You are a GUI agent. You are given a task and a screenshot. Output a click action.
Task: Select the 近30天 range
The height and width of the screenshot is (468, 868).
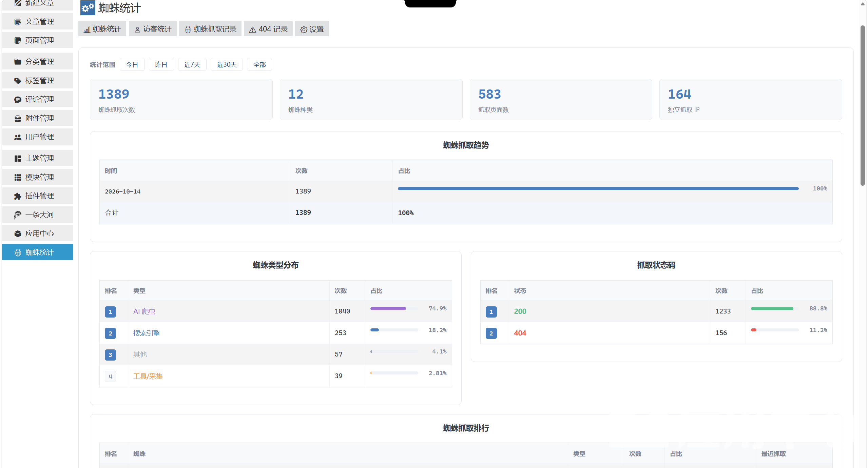[227, 64]
